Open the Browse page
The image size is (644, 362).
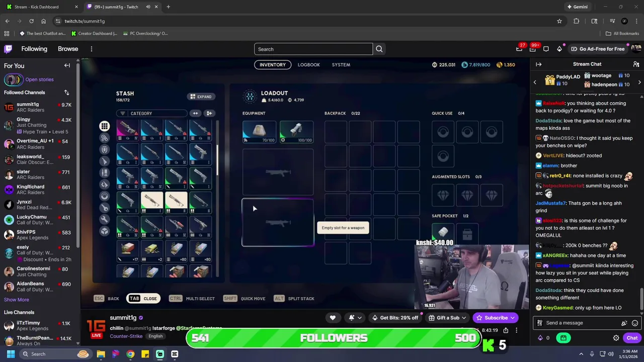click(x=68, y=49)
